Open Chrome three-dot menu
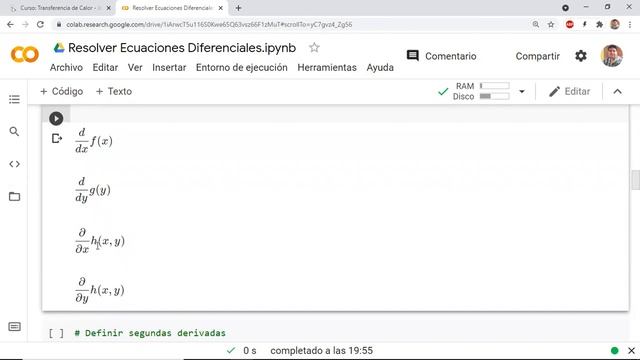Image resolution: width=640 pixels, height=360 pixels. [630, 24]
